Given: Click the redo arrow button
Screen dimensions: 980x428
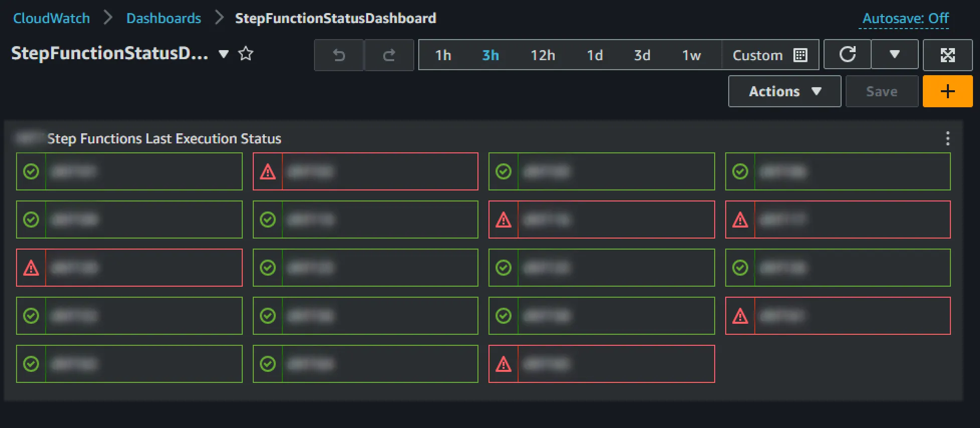Looking at the screenshot, I should click(x=389, y=55).
